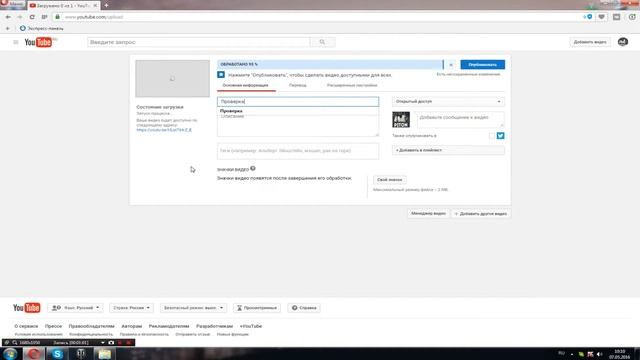The width and height of the screenshot is (640, 360).
Task: Click the Авторам footer link
Action: 131,326
